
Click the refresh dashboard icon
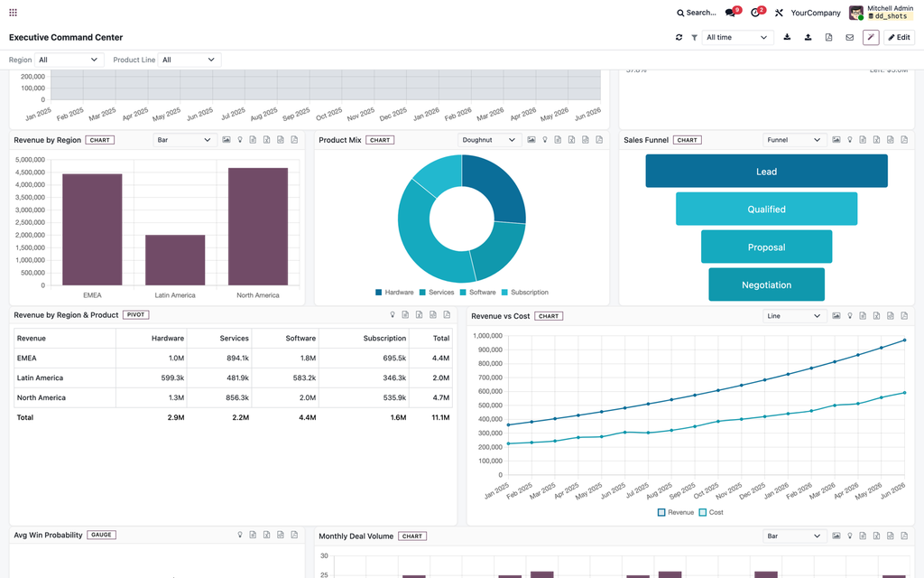tap(679, 37)
